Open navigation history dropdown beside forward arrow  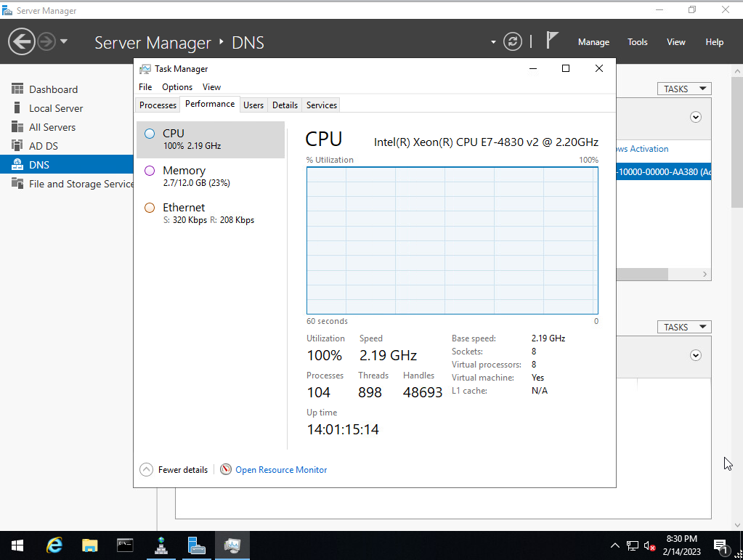pos(63,41)
